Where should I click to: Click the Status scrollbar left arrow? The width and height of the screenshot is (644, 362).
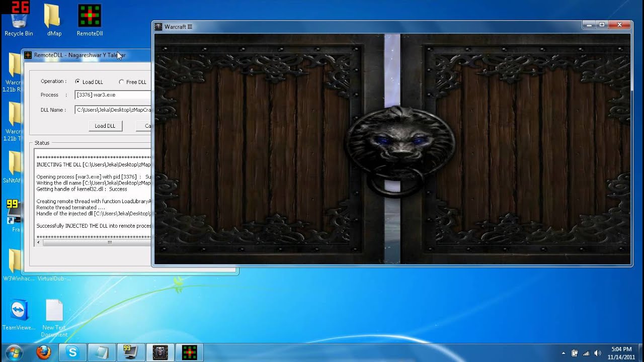point(39,242)
